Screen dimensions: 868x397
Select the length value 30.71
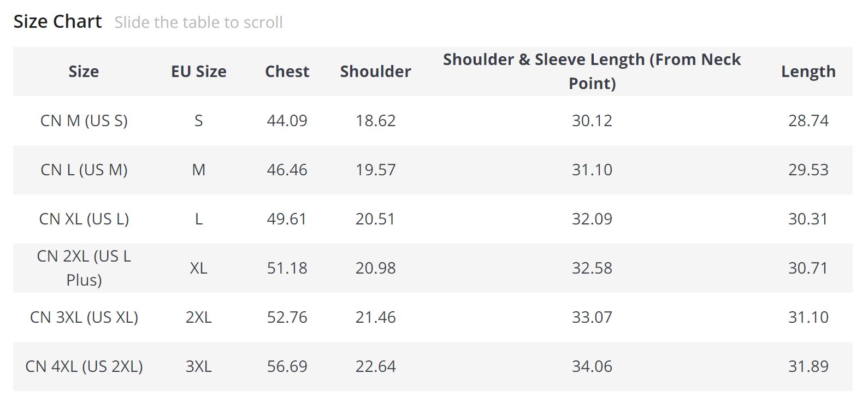[808, 268]
